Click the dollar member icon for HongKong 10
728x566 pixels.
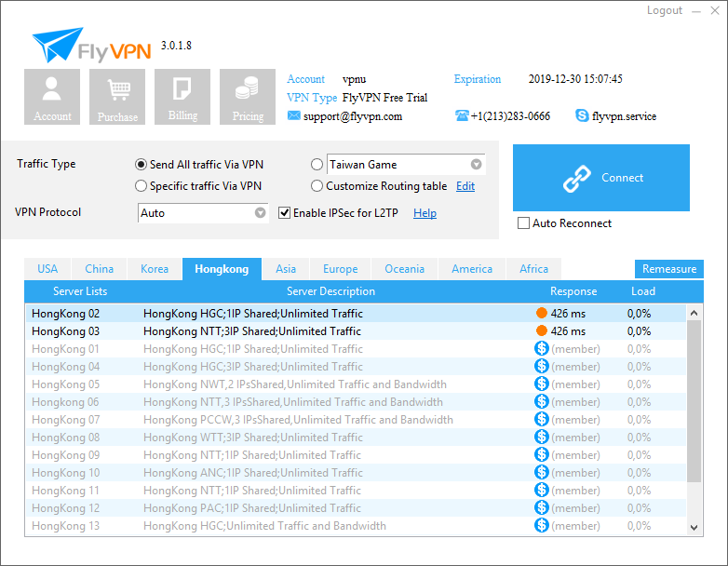pos(542,472)
